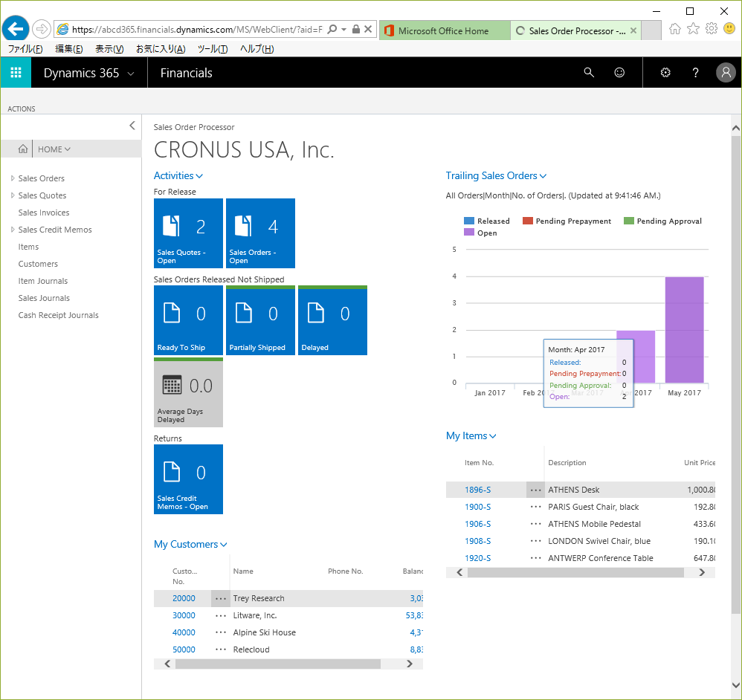Click the Pending Prepayment legend color swatch
This screenshot has width=742, height=700.
[528, 221]
